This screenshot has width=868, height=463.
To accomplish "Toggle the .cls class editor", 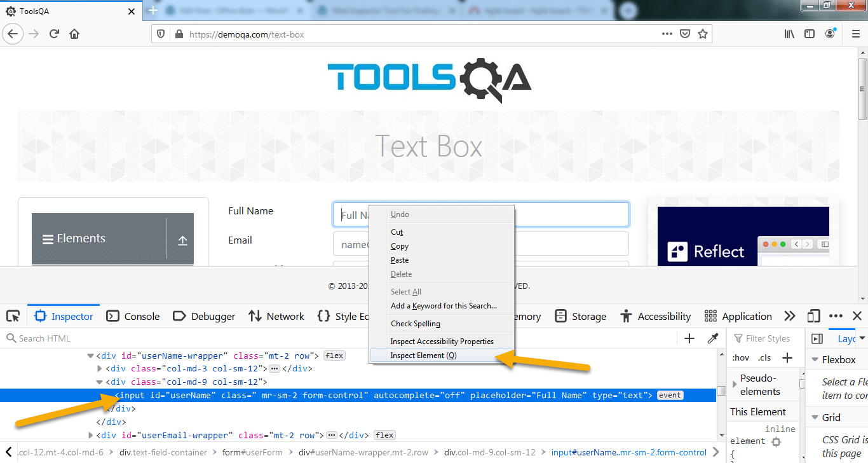I will pyautogui.click(x=764, y=357).
